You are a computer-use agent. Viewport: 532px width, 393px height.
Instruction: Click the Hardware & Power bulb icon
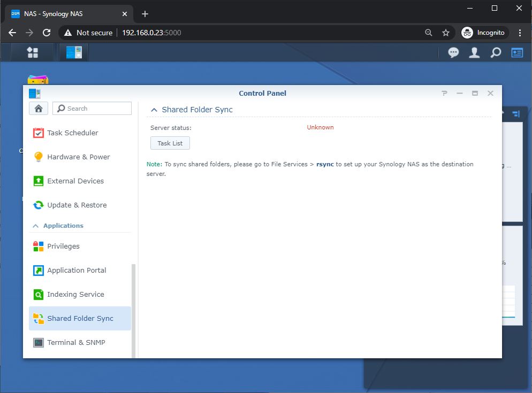tap(39, 157)
